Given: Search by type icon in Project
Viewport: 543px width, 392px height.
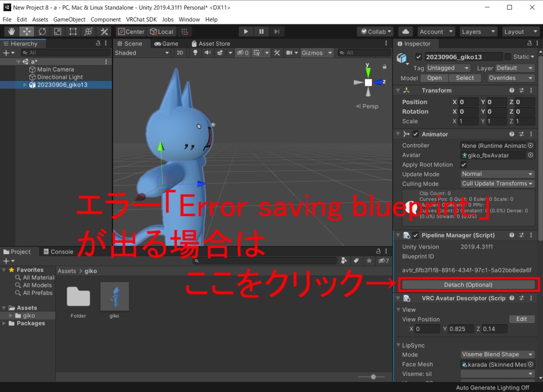Looking at the screenshot, I should pyautogui.click(x=344, y=261).
